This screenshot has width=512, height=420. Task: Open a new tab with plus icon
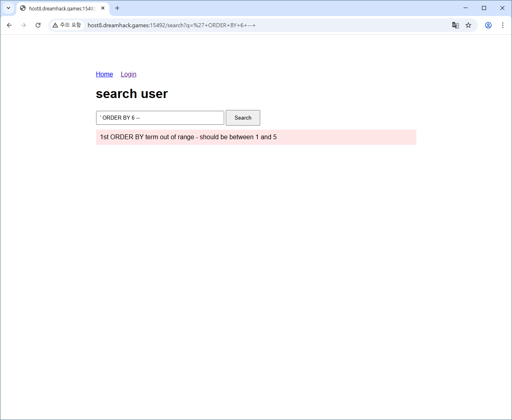point(117,8)
